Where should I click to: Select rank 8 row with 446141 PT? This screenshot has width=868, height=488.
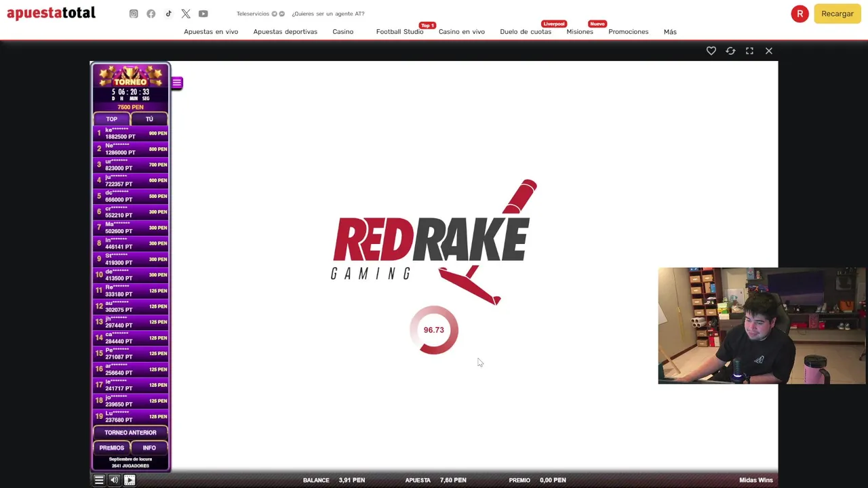click(x=130, y=243)
